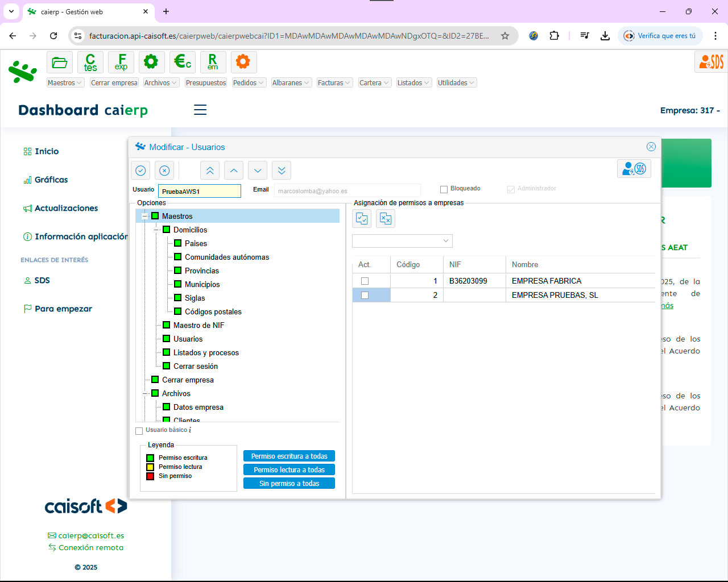Select the Maestro de NIF tree item
728x582 pixels.
click(199, 325)
